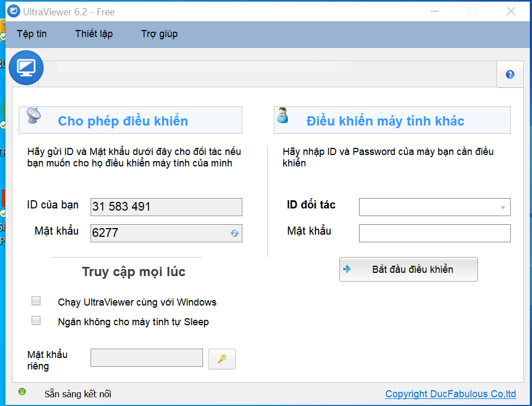Click the Điều khiển máy tính khác heading
This screenshot has height=406, width=532.
[x=385, y=121]
